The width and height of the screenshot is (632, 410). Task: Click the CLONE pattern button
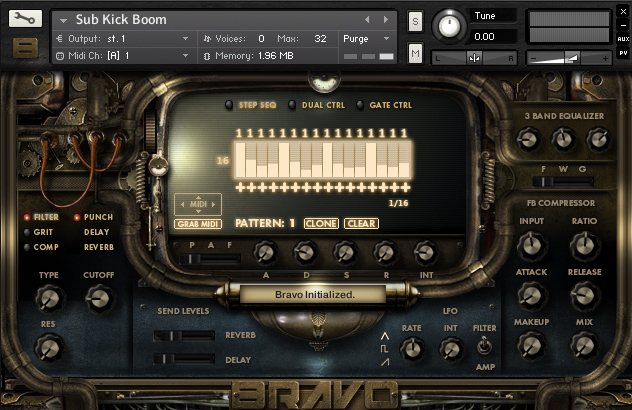click(x=321, y=223)
